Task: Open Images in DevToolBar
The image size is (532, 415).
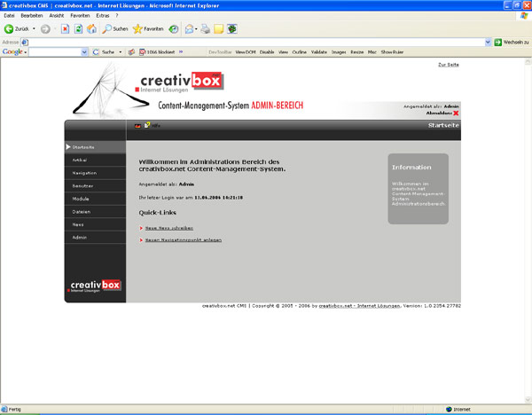Action: tap(339, 52)
